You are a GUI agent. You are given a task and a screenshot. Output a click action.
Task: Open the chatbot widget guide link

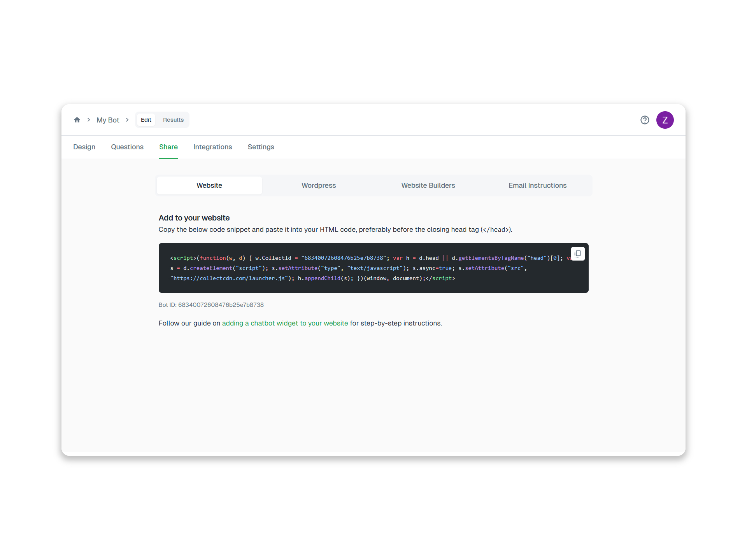285,323
